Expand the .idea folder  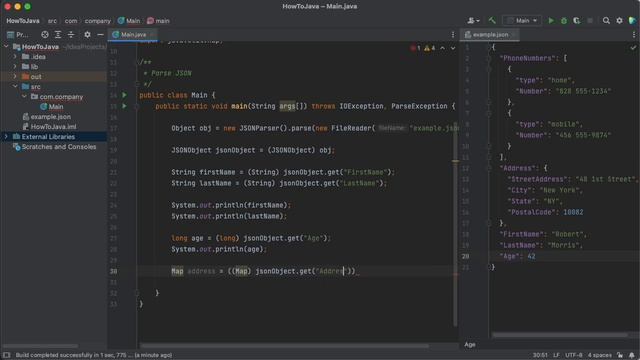click(x=15, y=57)
